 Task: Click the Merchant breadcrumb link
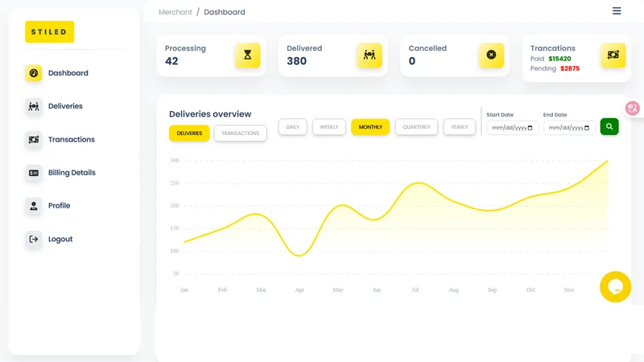(x=175, y=12)
